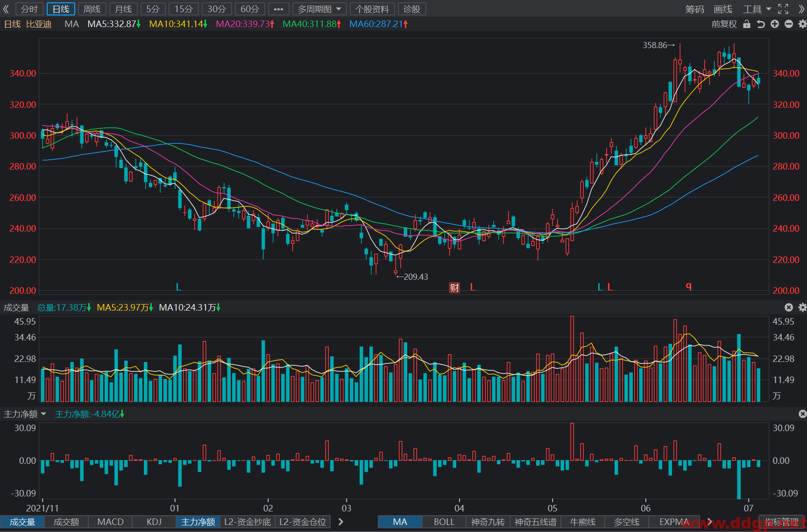Viewport: 807px width, 532px height.
Task: Activate 画线 drawing tools
Action: 723,9
